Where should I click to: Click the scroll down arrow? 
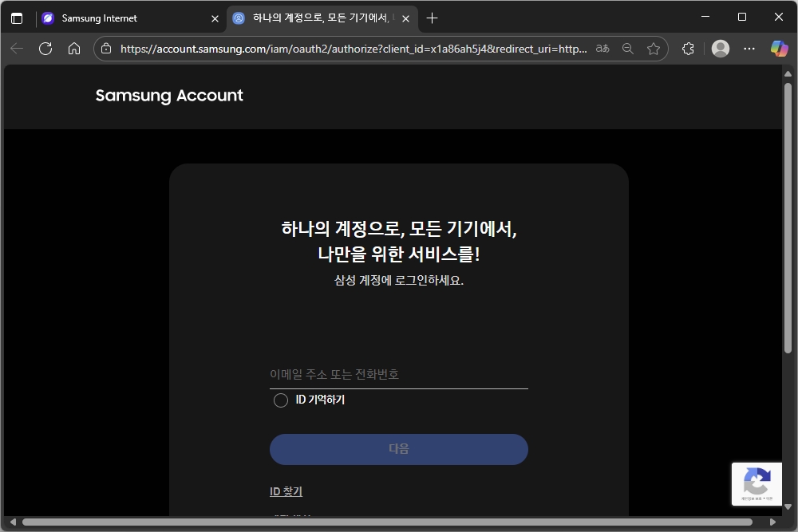[788, 506]
